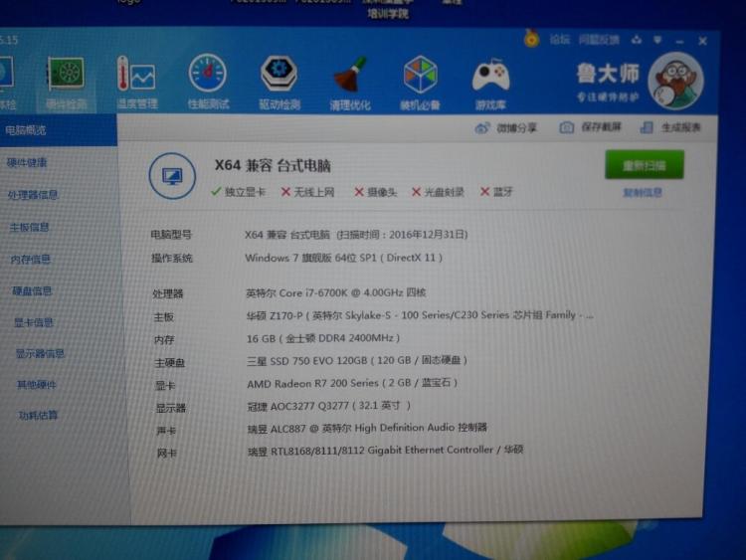Click the ALC887 High Definition Audio value
Screen dimensions: 746x560
pos(367,428)
